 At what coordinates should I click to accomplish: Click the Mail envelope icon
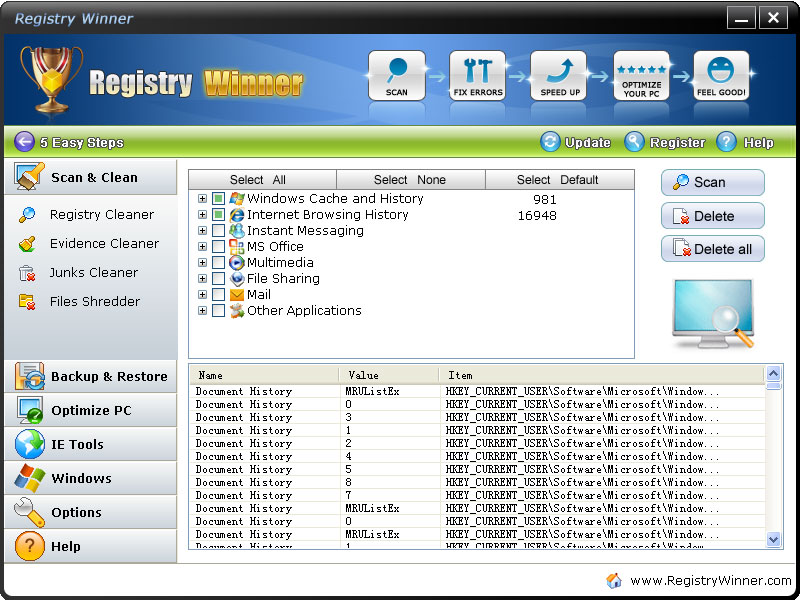coord(237,295)
